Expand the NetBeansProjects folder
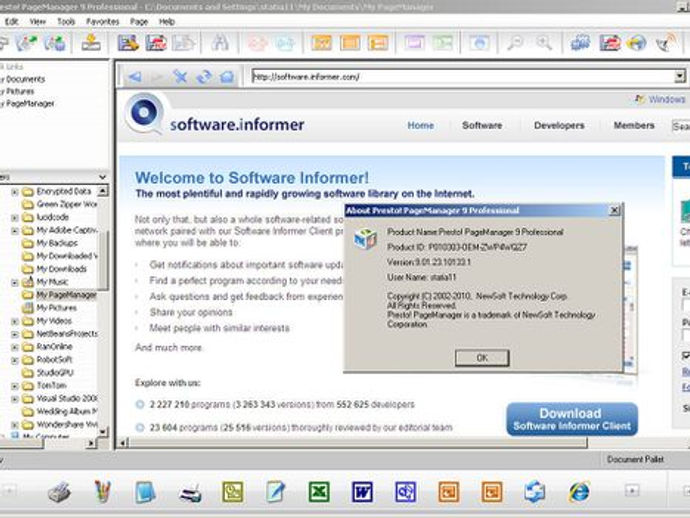The width and height of the screenshot is (690, 518). click(15, 334)
